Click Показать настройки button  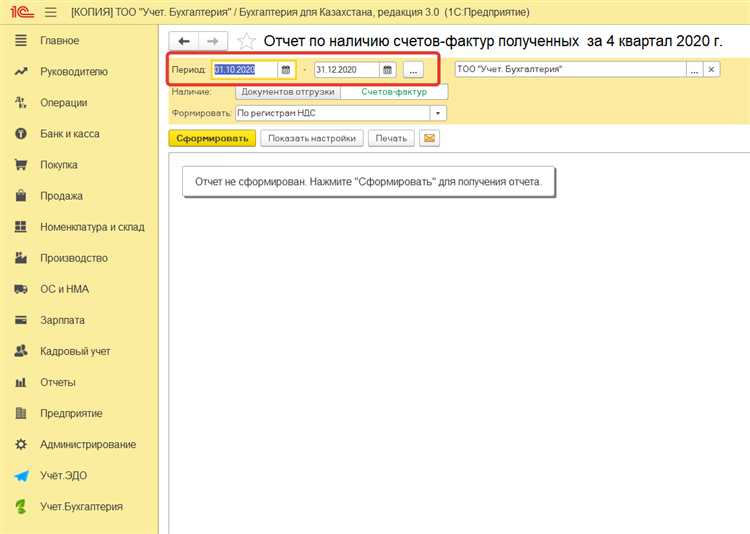[312, 138]
